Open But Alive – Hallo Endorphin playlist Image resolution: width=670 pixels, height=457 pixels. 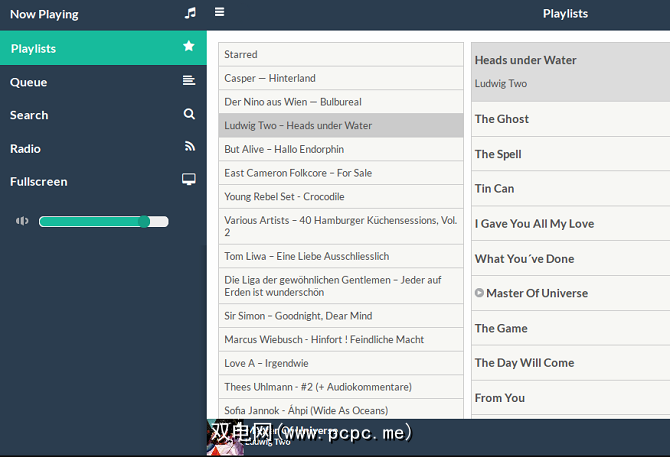point(341,149)
